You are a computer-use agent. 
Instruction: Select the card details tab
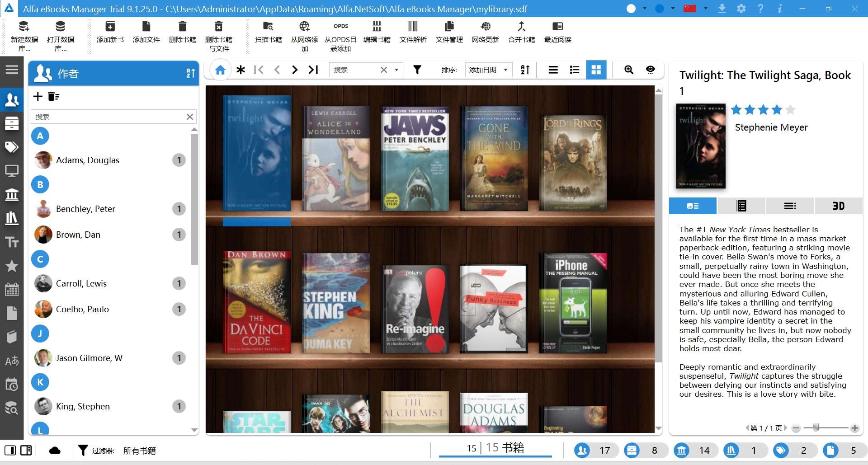coord(693,206)
